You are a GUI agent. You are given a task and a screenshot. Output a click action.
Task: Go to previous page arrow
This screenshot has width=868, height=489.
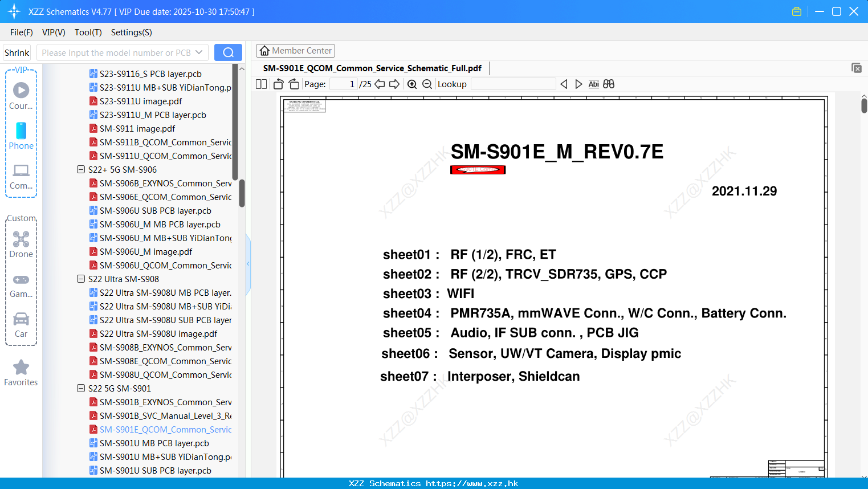point(380,84)
